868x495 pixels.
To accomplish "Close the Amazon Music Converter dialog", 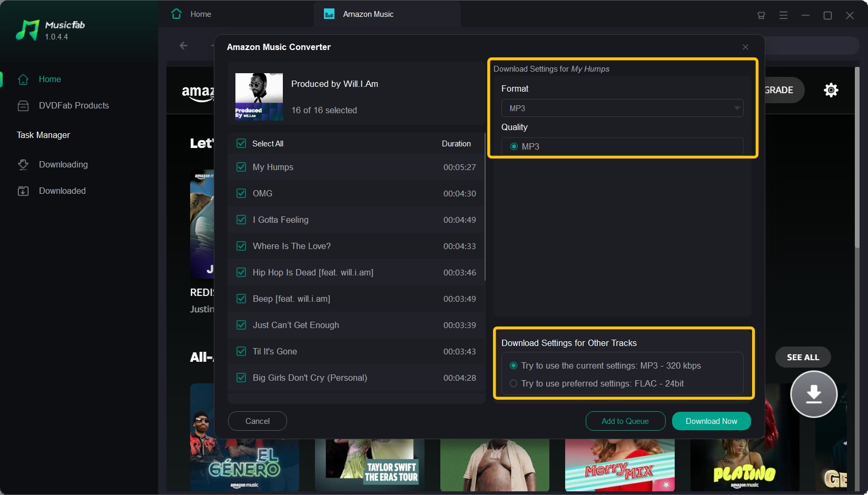I will tap(745, 47).
